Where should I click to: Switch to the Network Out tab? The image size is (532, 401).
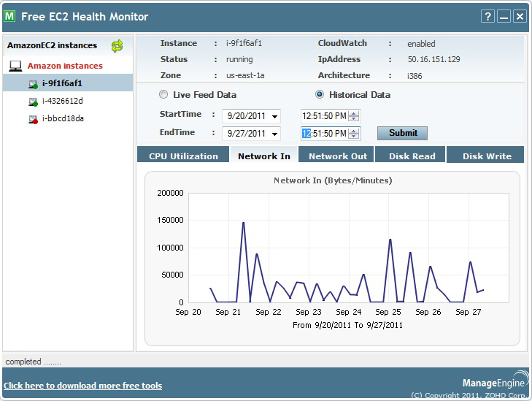336,155
